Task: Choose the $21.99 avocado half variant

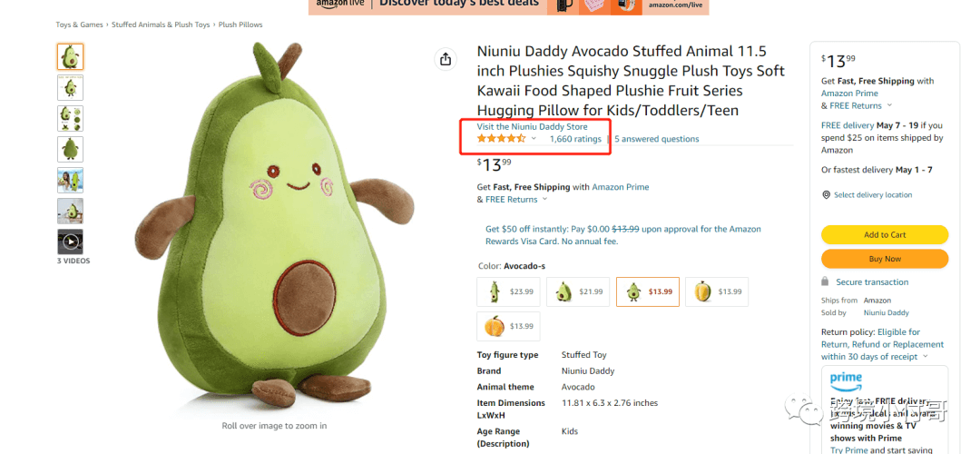Action: pos(577,291)
